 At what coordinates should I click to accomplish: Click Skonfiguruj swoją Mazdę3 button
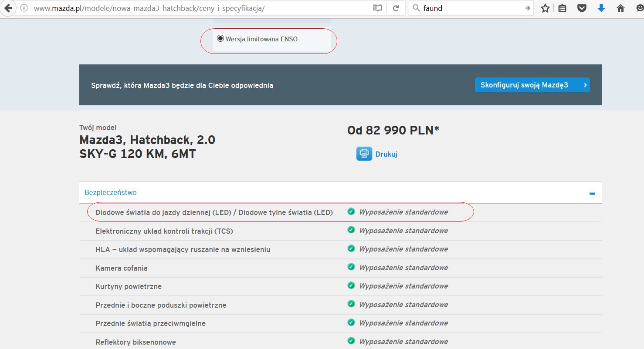(532, 85)
